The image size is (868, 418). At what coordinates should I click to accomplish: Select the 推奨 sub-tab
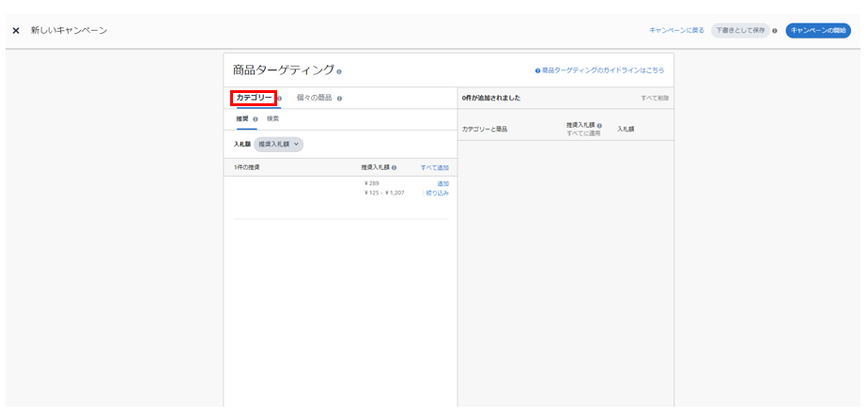tap(242, 118)
